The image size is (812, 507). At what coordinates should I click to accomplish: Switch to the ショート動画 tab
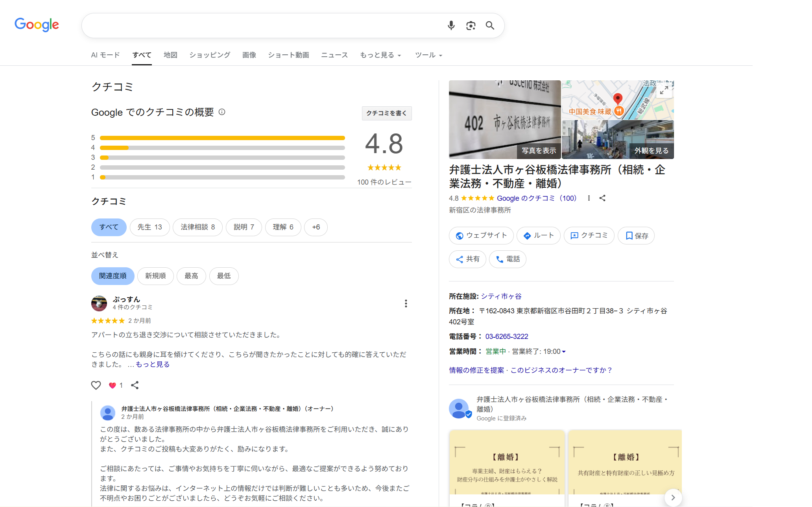coord(289,55)
